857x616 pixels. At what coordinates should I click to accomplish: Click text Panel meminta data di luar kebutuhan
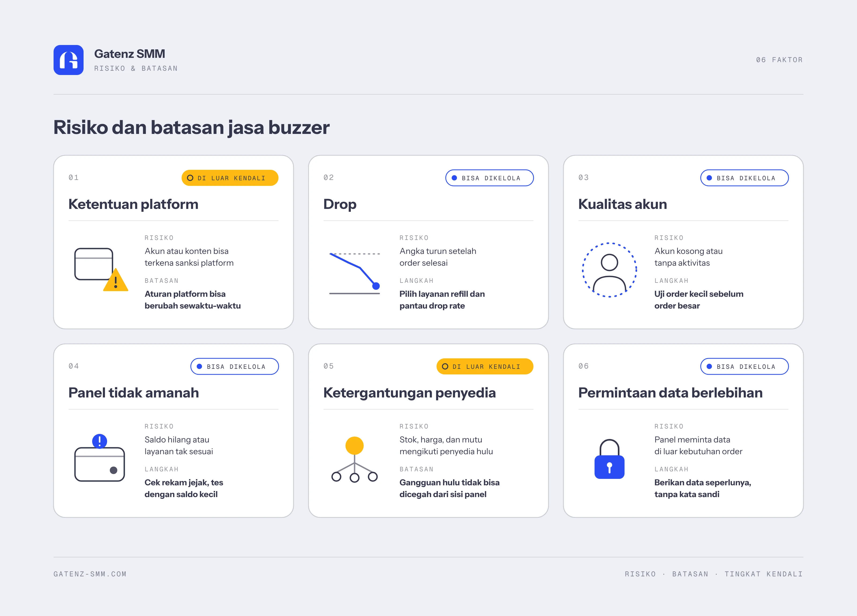point(698,446)
